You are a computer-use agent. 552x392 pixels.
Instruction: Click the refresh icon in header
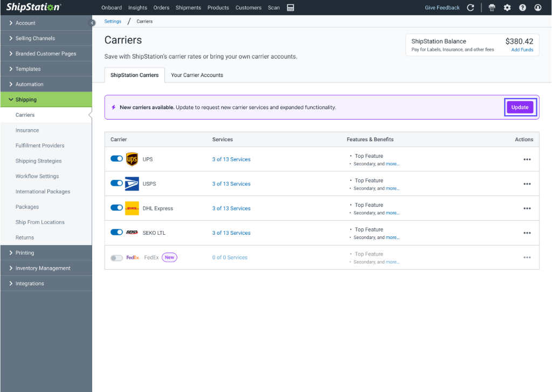coord(470,8)
